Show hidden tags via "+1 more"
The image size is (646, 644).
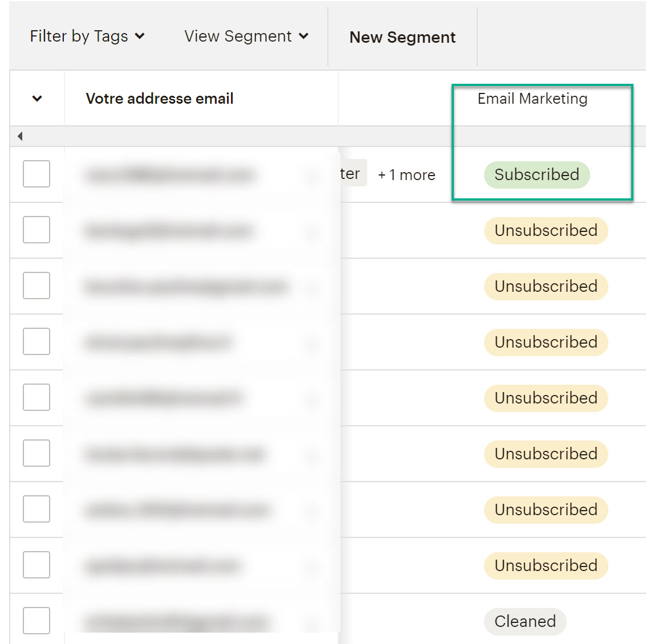pyautogui.click(x=407, y=175)
